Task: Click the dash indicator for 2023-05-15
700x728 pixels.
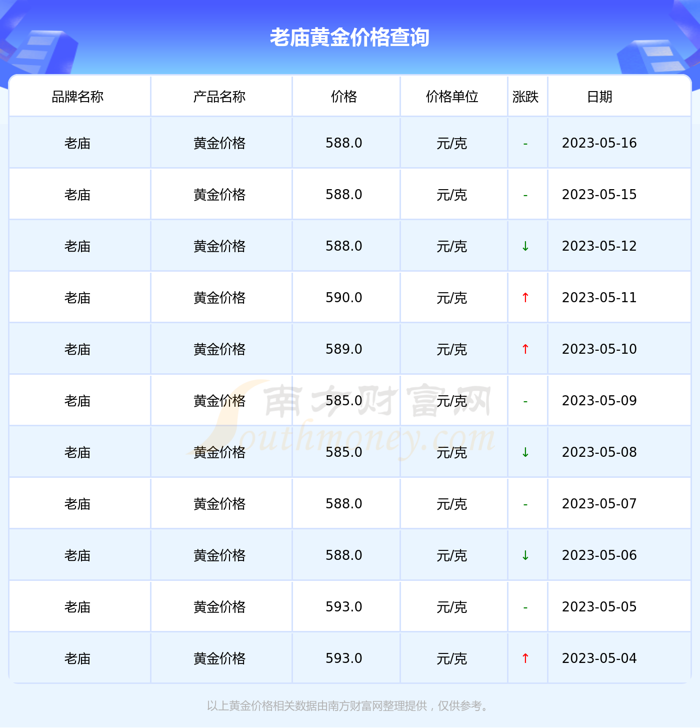Action: (x=525, y=196)
